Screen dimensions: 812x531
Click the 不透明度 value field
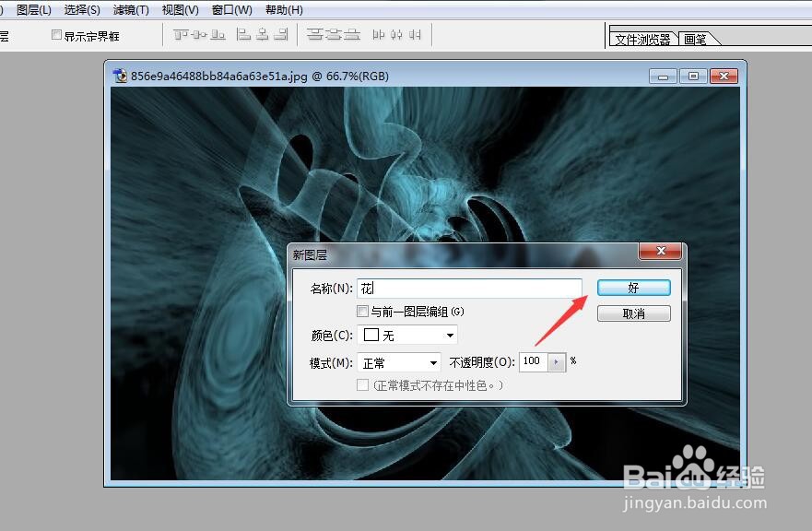pyautogui.click(x=534, y=361)
